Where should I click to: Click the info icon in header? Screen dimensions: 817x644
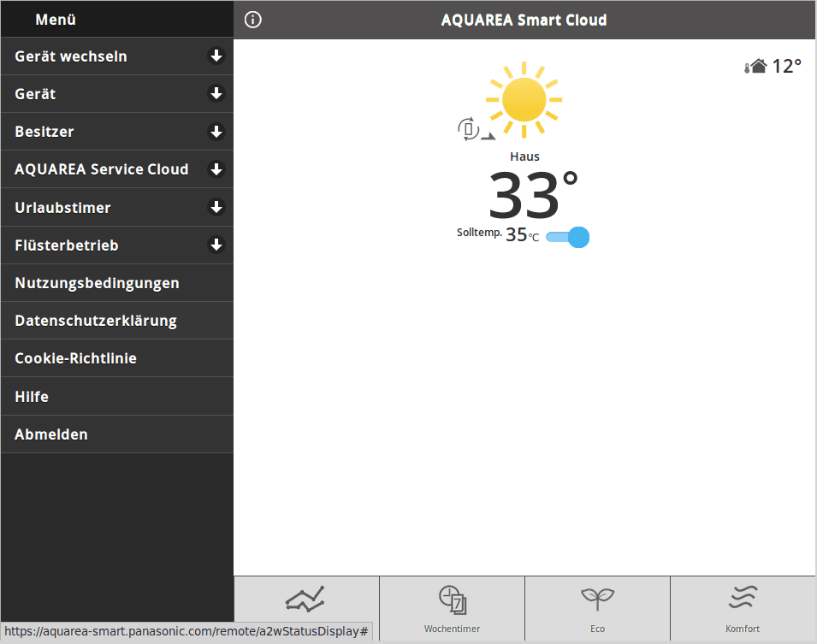(x=252, y=20)
